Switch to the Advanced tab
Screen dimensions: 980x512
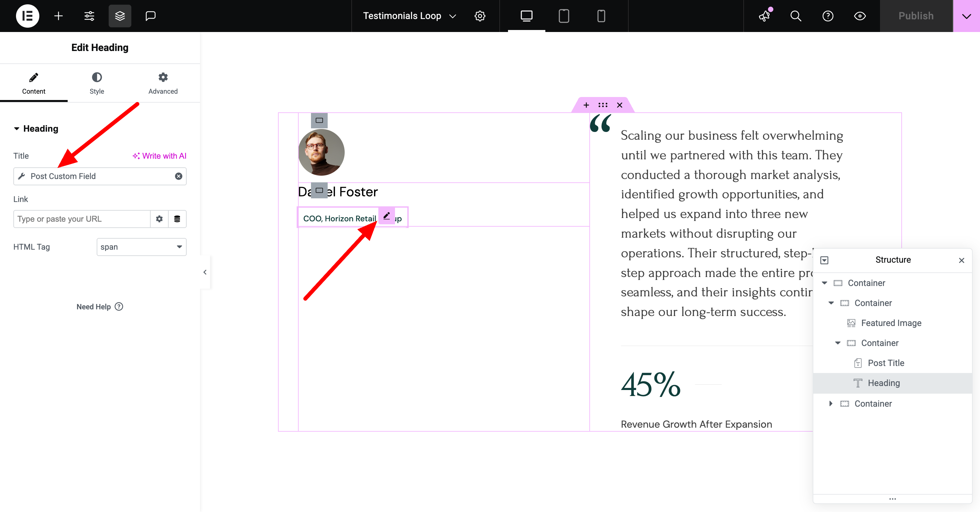[163, 83]
